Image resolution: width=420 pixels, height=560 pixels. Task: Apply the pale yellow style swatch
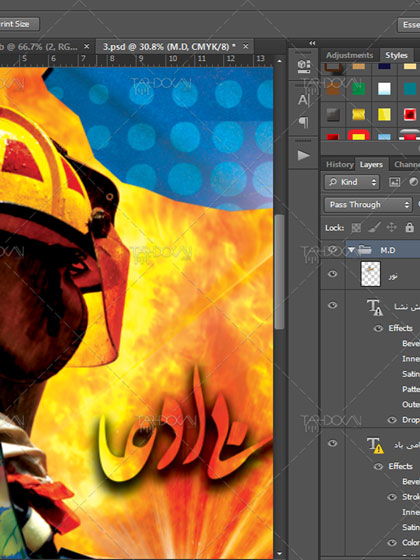coord(410,66)
